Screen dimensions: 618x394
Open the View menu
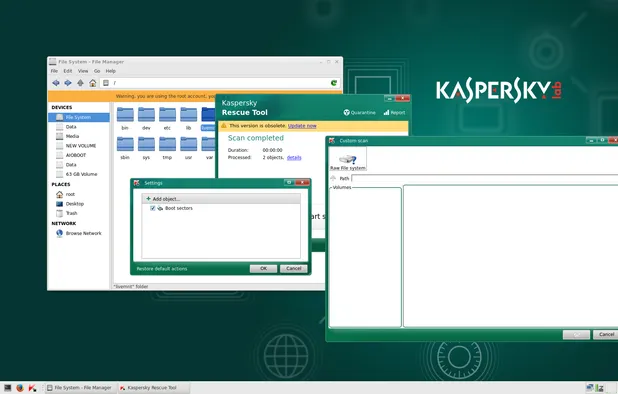(83, 71)
